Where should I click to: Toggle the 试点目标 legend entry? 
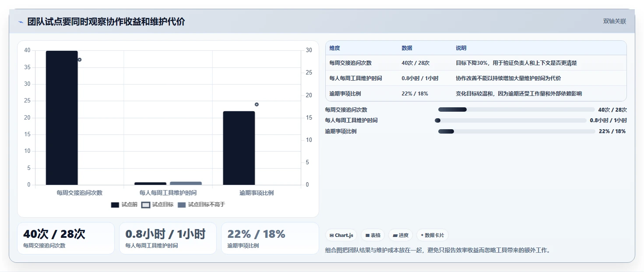click(158, 205)
